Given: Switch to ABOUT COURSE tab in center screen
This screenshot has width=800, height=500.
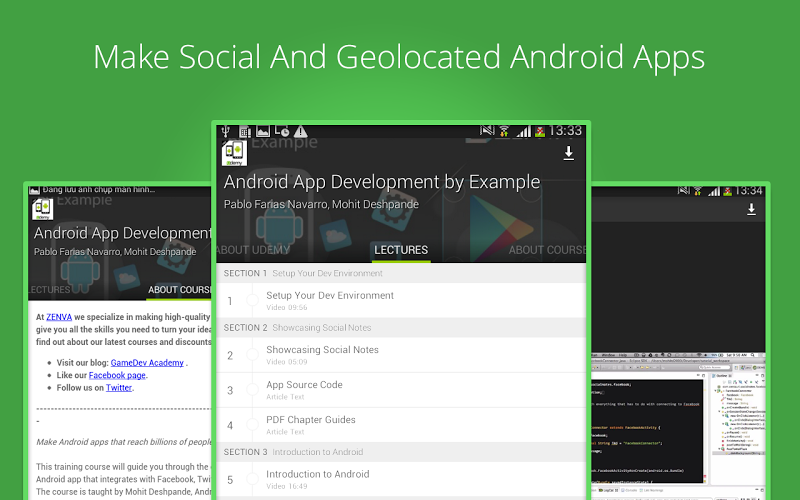Looking at the screenshot, I should [x=547, y=250].
